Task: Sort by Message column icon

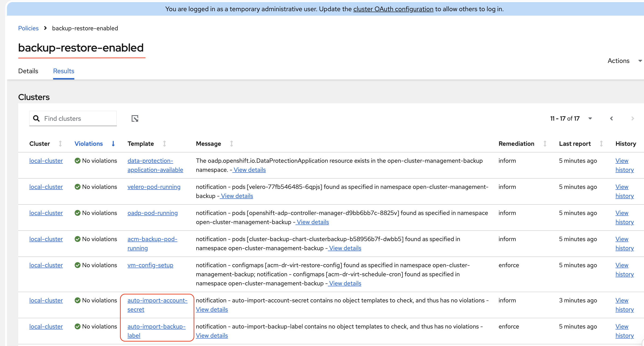Action: (x=232, y=144)
